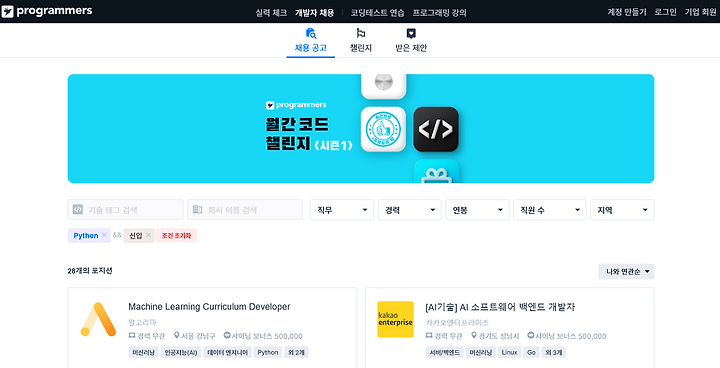Click the 머신러닝 tag in 알고리마 card
720x368 pixels.
tap(143, 352)
